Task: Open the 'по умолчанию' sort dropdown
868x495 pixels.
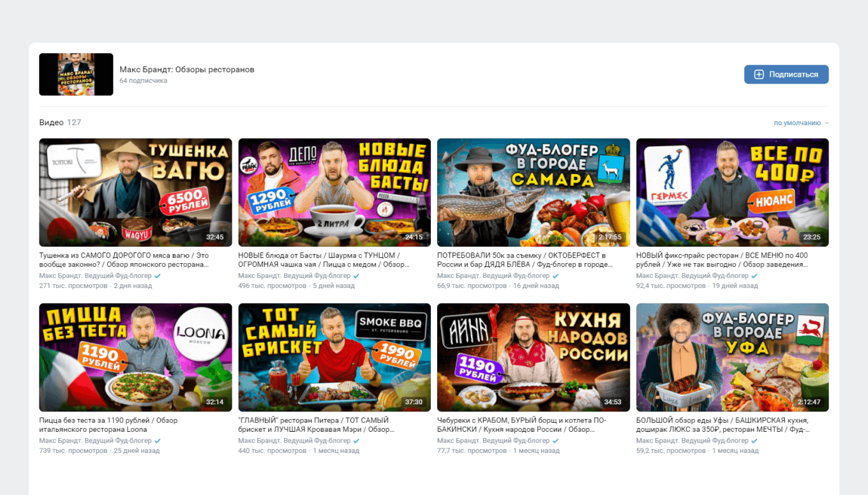Action: pyautogui.click(x=801, y=123)
